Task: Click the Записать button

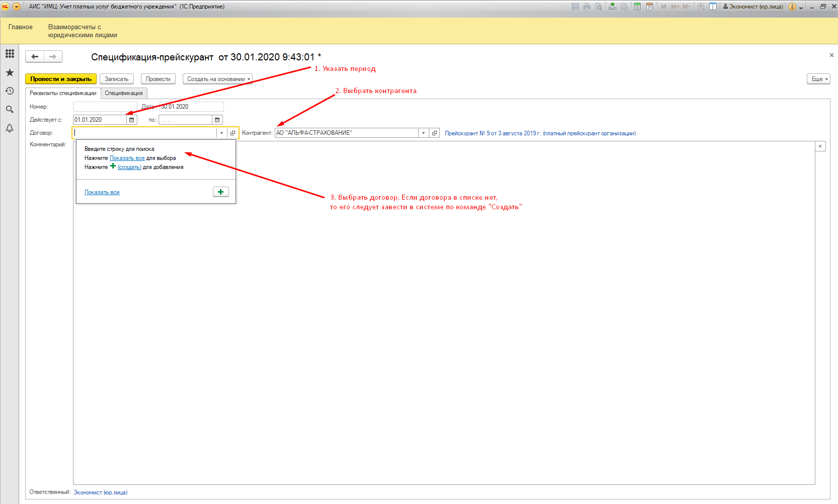Action: pyautogui.click(x=116, y=79)
